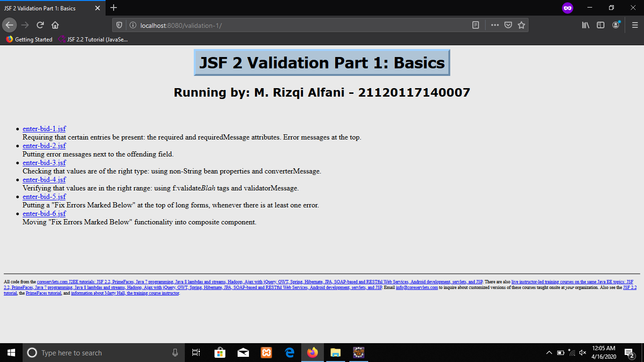Show hidden system tray icons
This screenshot has width=644, height=362.
coord(549,353)
